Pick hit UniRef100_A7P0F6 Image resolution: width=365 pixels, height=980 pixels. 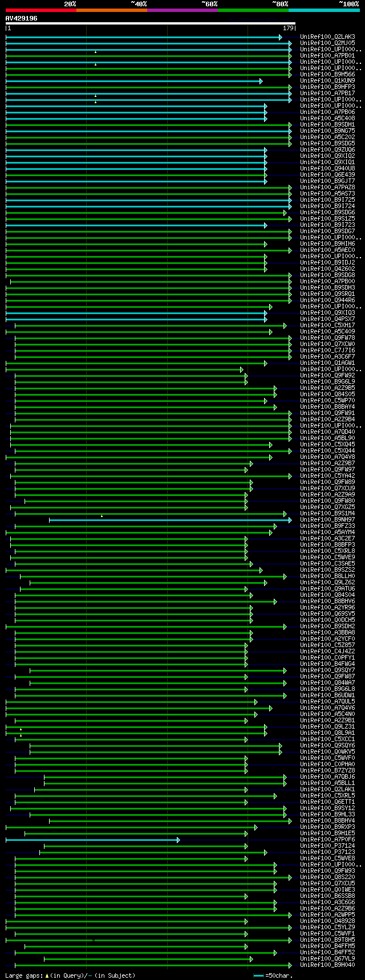click(x=327, y=840)
